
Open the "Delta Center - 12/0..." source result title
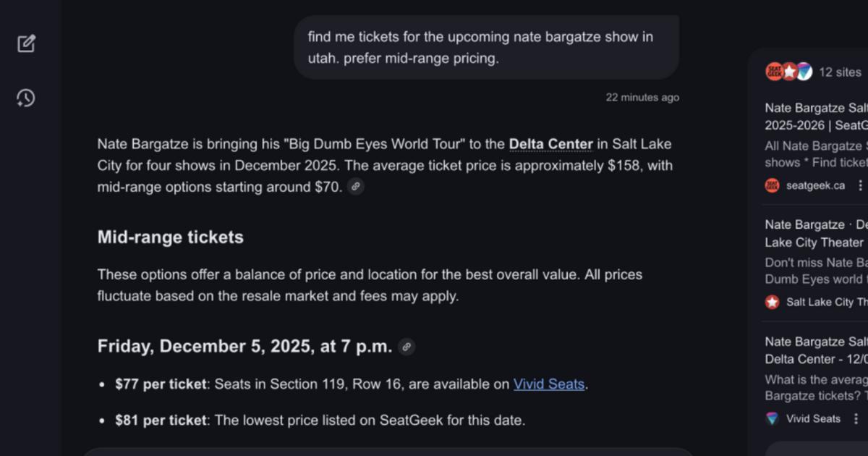coord(816,350)
